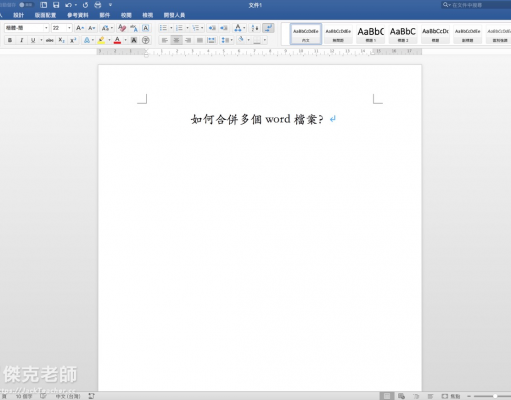This screenshot has height=400, width=511.
Task: Click the Print icon in title bar
Action: tap(98, 5)
